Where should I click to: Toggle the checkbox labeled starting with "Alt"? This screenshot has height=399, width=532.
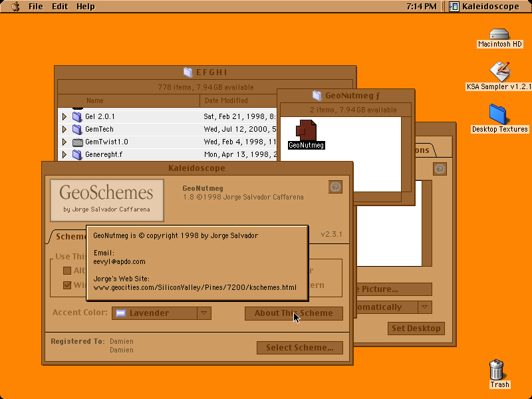[67, 271]
